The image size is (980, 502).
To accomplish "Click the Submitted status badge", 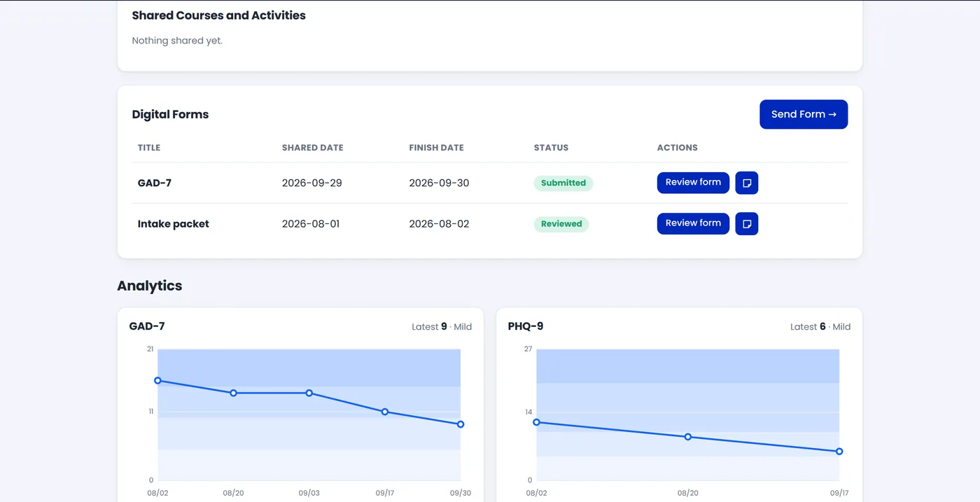I will pos(563,183).
